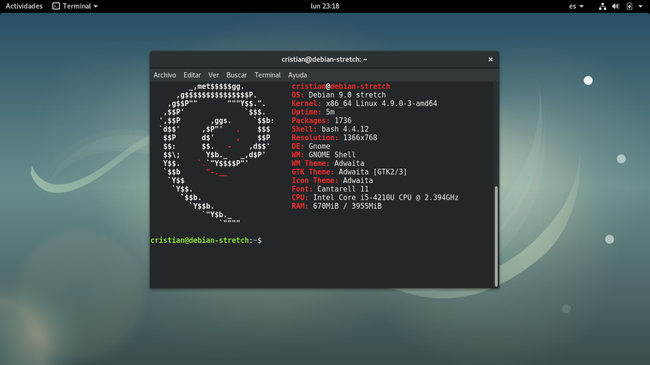The image size is (650, 365).
Task: Open the Terminal app menu in top bar
Action: (x=75, y=6)
